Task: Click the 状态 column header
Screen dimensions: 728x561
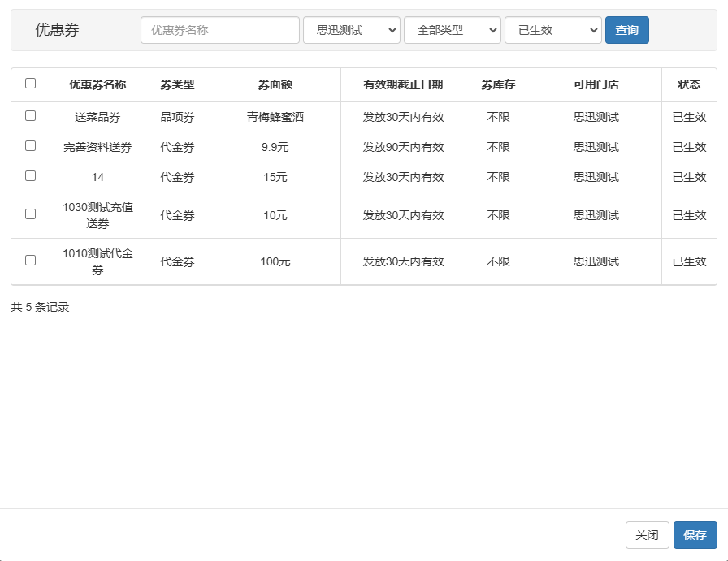Action: point(689,84)
